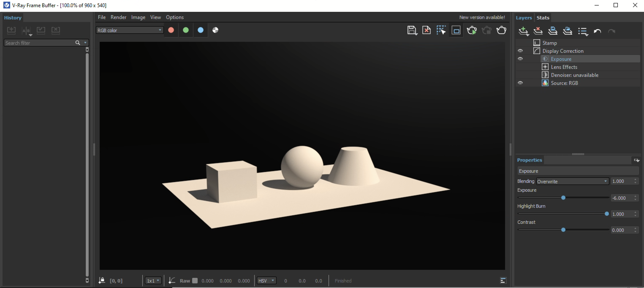The height and width of the screenshot is (288, 644).
Task: Open the History A/B compare icon
Action: point(27,31)
